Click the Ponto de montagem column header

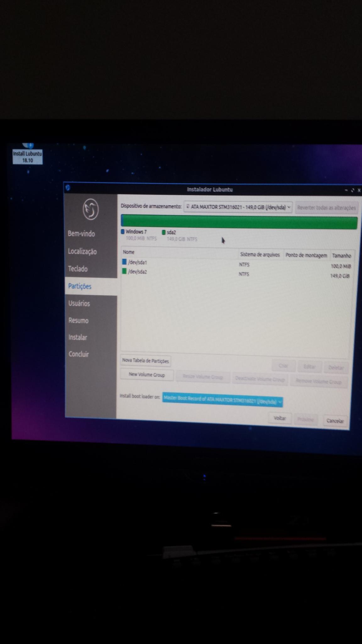[306, 255]
